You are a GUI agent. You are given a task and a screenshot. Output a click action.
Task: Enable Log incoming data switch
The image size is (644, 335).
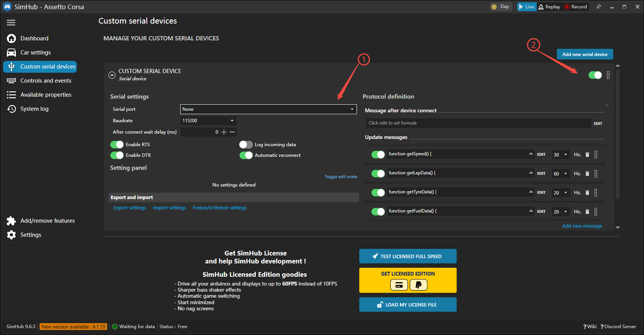[246, 145]
